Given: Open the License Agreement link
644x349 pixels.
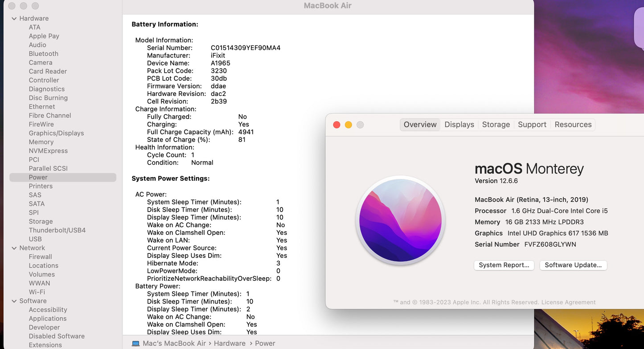Looking at the screenshot, I should point(568,302).
